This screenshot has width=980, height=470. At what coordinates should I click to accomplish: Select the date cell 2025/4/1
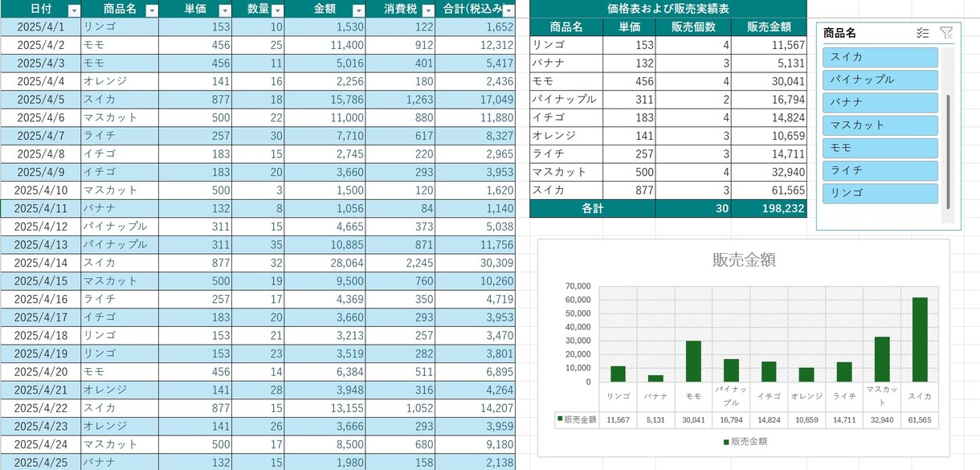(x=40, y=27)
